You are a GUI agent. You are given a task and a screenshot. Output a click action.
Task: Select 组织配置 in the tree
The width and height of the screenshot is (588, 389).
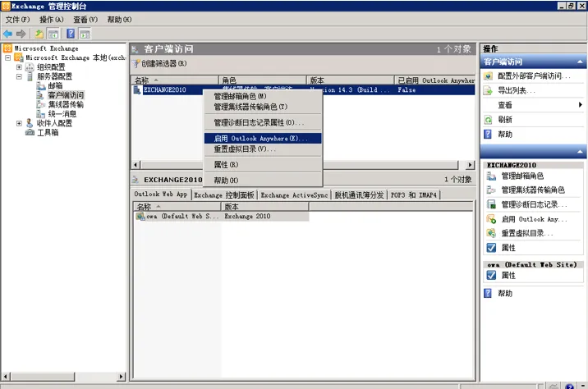coord(51,67)
